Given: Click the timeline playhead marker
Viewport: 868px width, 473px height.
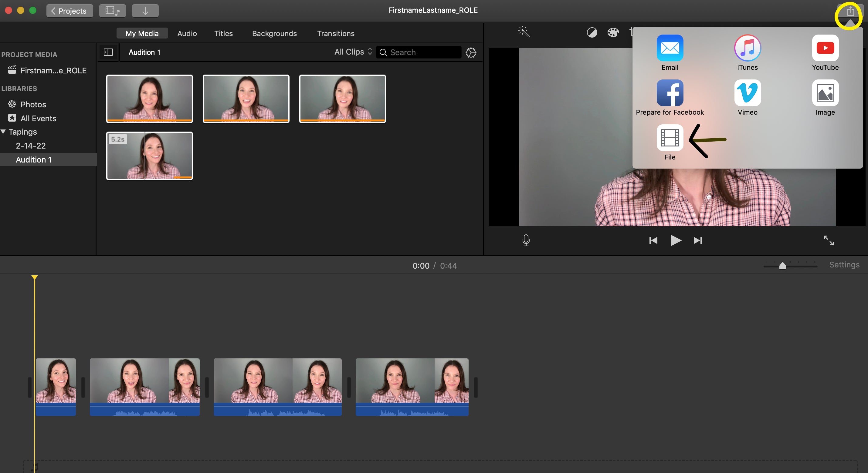Looking at the screenshot, I should 34,277.
